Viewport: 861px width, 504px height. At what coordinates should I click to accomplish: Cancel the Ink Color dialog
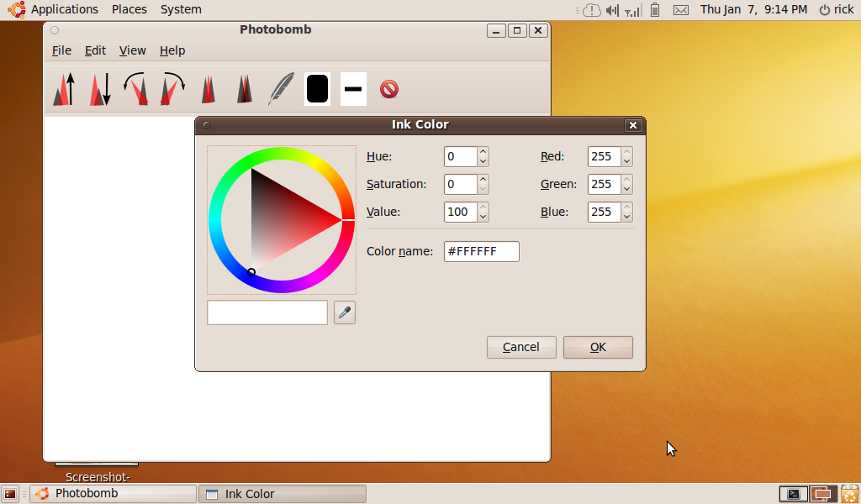521,347
